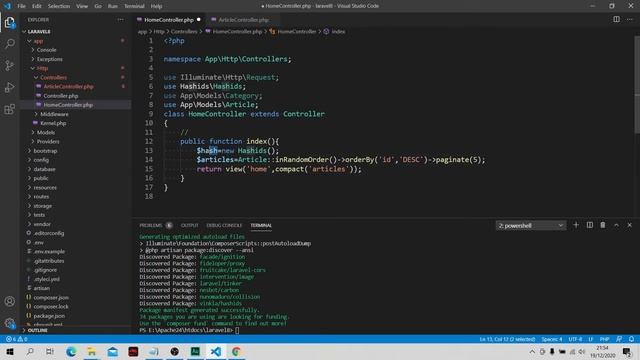Open the .env file
The height and width of the screenshot is (360, 640).
pyautogui.click(x=39, y=242)
